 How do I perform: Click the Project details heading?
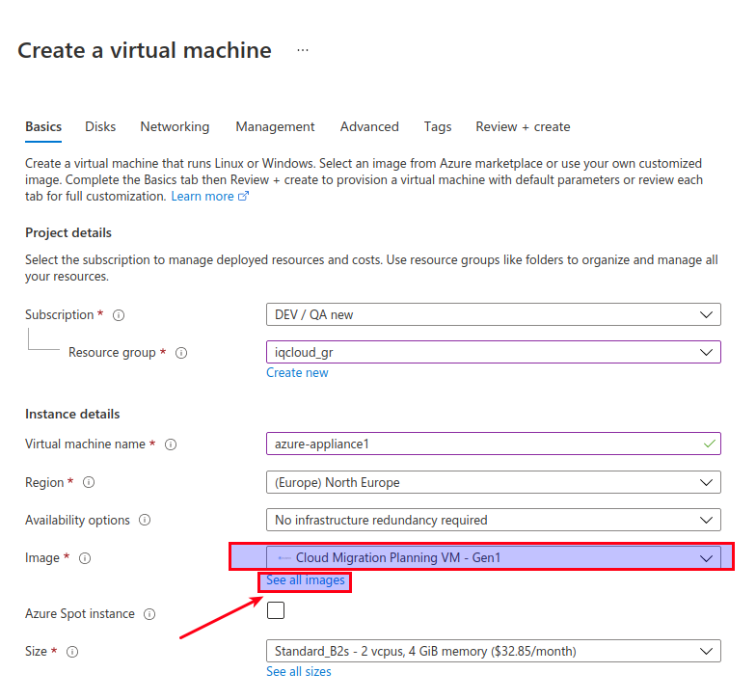click(x=67, y=233)
